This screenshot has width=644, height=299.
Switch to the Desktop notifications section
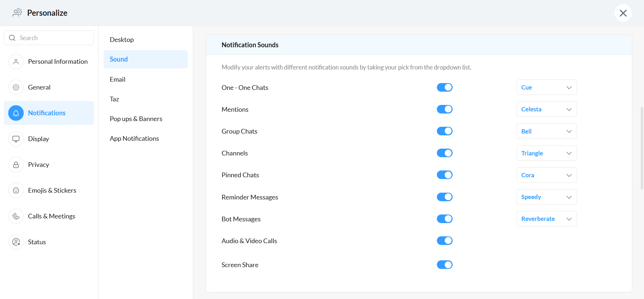point(122,40)
